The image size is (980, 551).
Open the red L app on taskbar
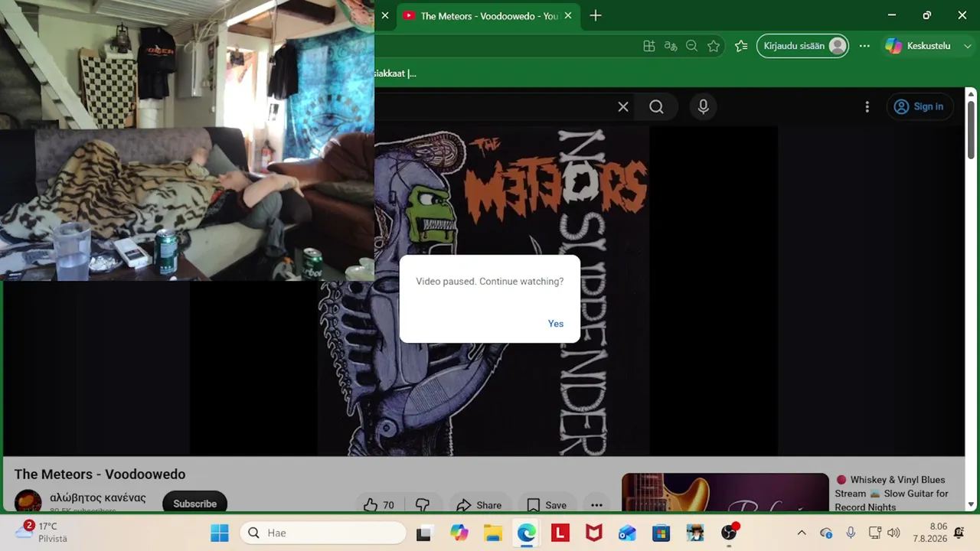[560, 533]
